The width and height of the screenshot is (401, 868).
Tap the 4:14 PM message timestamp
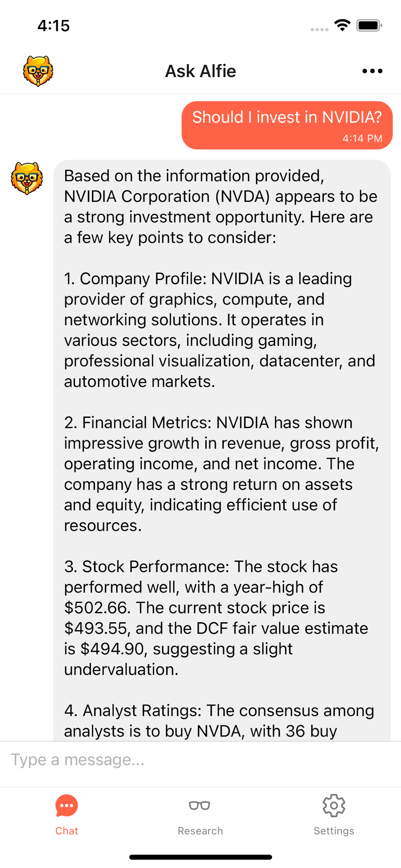(x=362, y=139)
